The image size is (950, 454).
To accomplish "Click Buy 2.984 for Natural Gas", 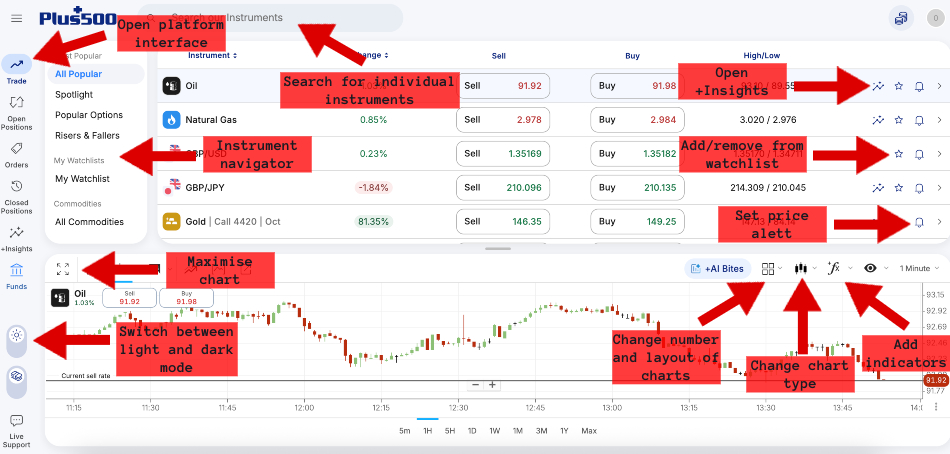I will click(x=637, y=120).
